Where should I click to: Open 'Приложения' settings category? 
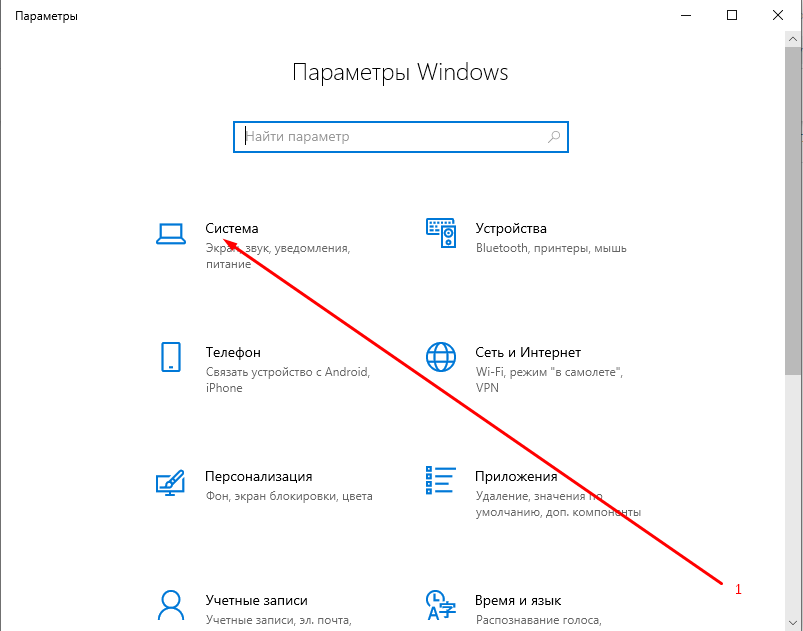[x=516, y=477]
